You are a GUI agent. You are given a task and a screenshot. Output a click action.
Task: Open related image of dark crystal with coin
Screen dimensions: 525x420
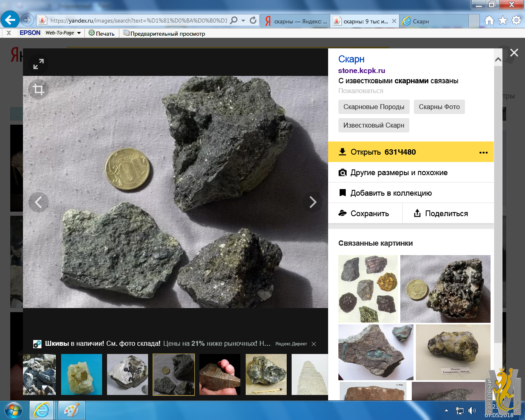445,289
